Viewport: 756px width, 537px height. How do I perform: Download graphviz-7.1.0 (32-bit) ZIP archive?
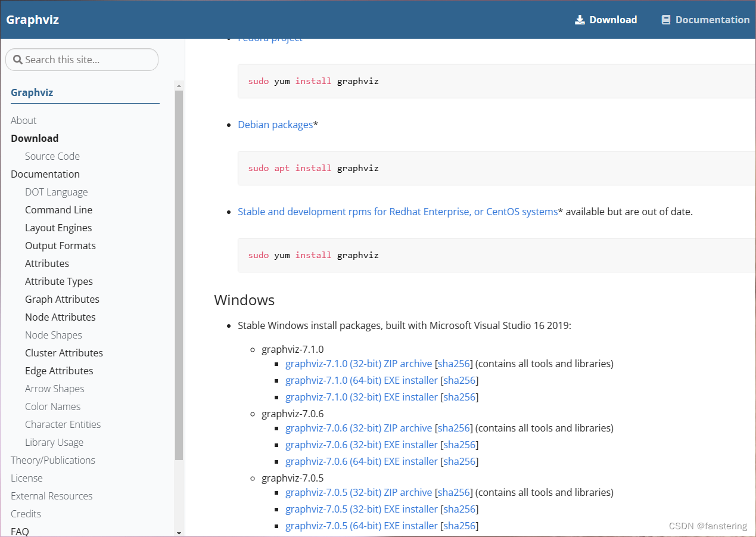[359, 364]
